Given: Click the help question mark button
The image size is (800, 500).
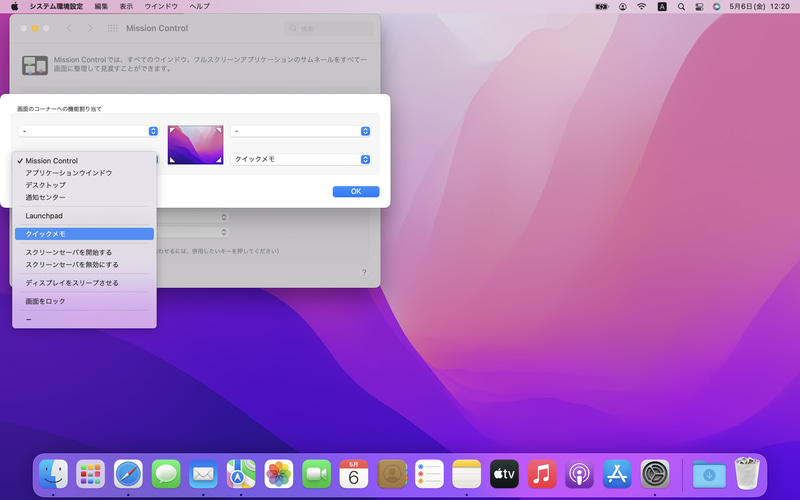Looking at the screenshot, I should (x=364, y=272).
